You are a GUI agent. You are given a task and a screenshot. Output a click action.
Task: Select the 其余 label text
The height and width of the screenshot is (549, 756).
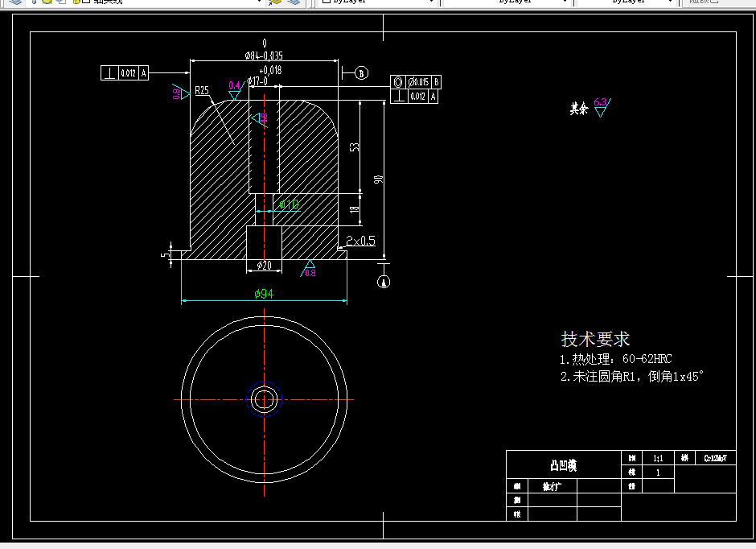pyautogui.click(x=579, y=109)
